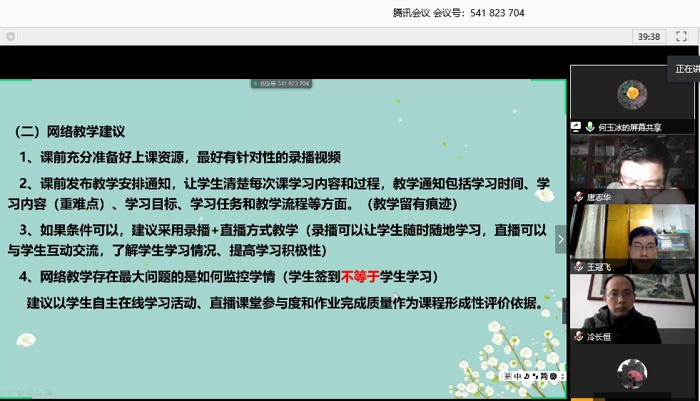Click microphone icon beside 王冠飞's name

click(578, 267)
